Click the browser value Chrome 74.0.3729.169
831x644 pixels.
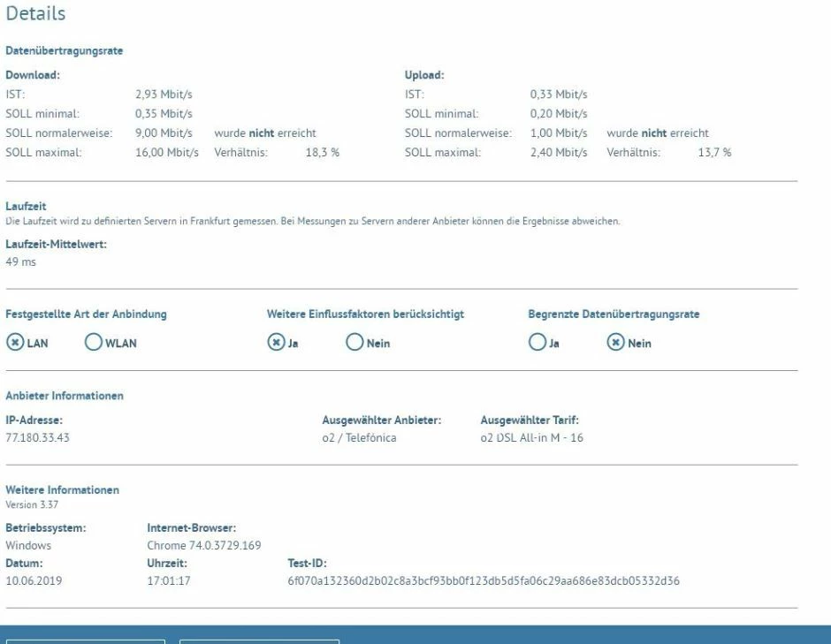(204, 545)
